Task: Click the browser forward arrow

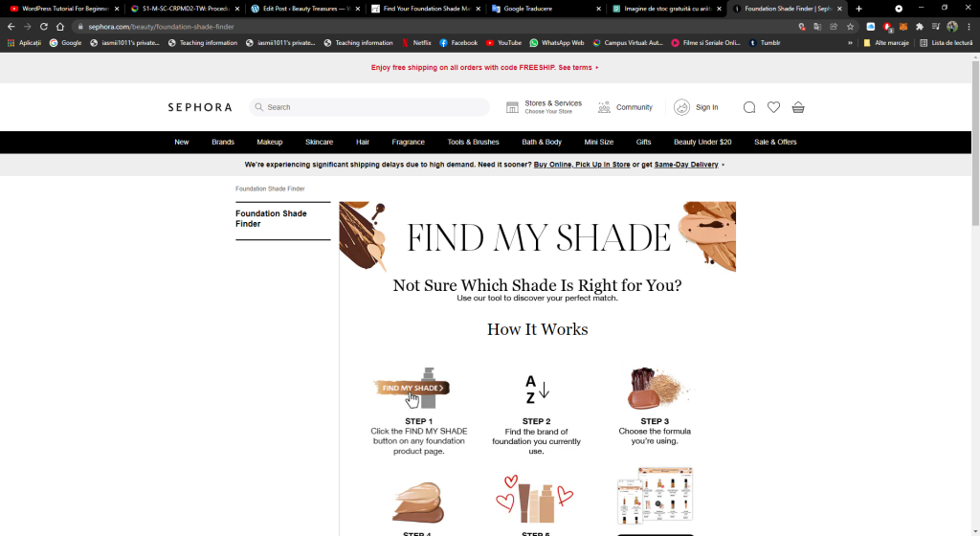Action: click(27, 27)
